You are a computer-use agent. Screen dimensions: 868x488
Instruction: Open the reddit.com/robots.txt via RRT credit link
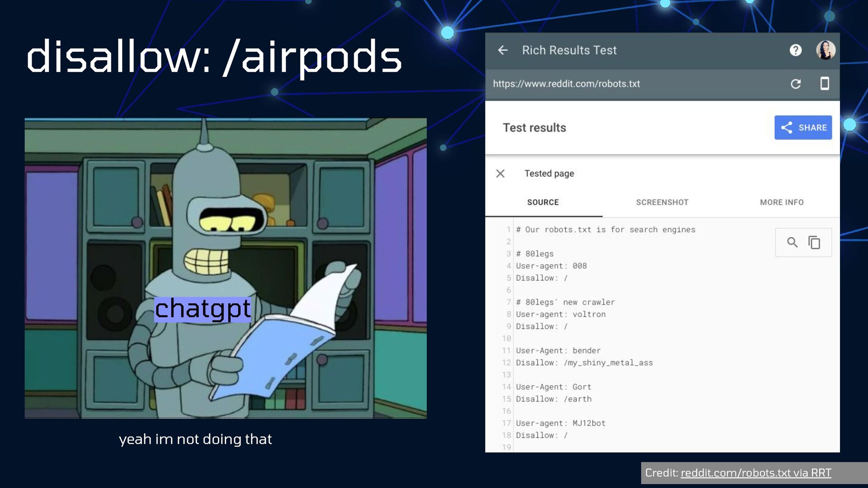pos(756,473)
